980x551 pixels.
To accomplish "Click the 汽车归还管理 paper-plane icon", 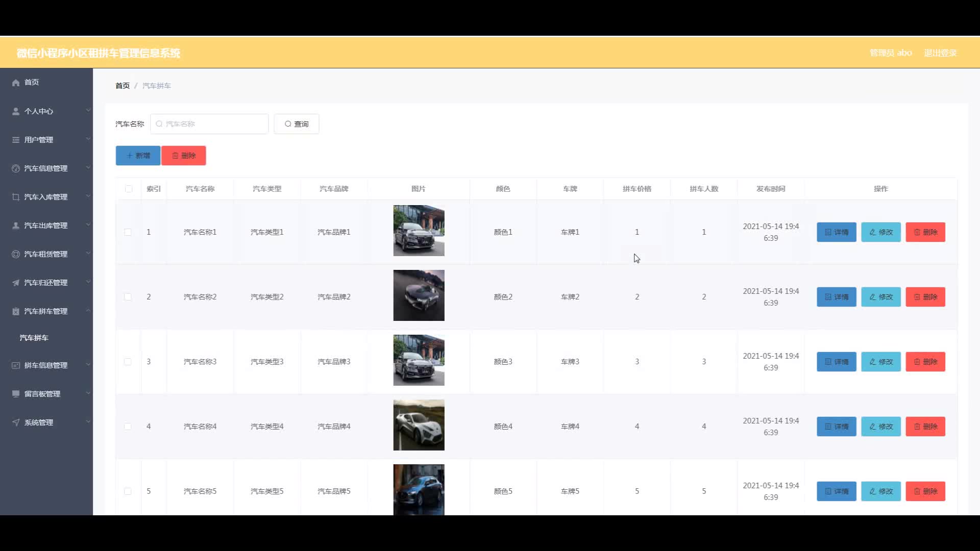I will click(16, 283).
